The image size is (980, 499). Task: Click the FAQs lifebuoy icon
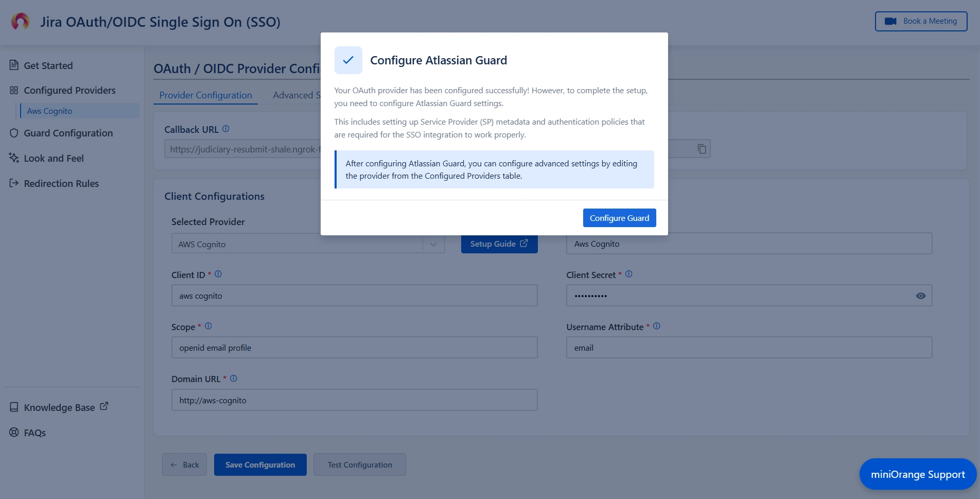tap(14, 432)
